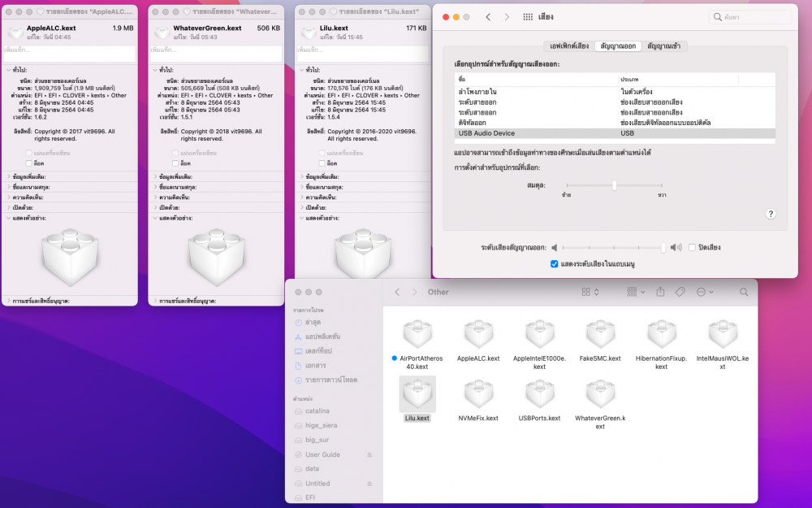This screenshot has width=812, height=508.
Task: Select Lilu.kext file icon in Finder
Action: (x=417, y=394)
